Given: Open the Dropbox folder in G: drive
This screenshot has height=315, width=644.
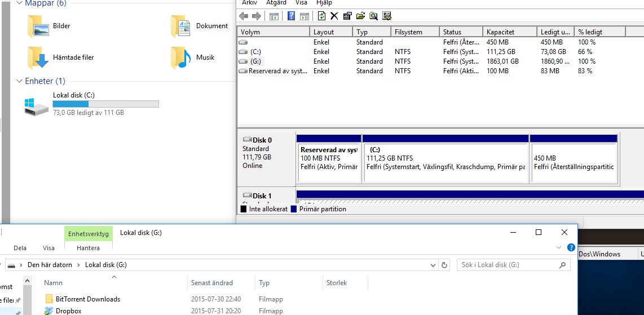Looking at the screenshot, I should 68,311.
